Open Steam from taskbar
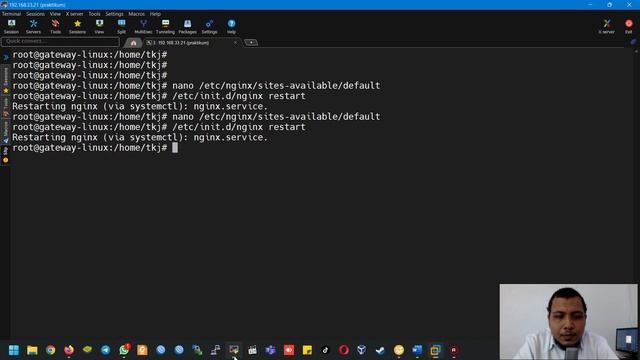The image size is (640, 360). pos(380,350)
